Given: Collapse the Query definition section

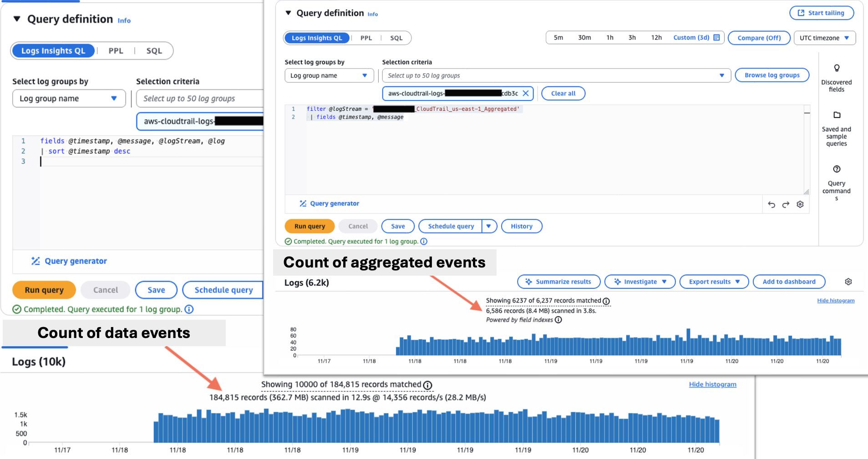Looking at the screenshot, I should (x=289, y=13).
